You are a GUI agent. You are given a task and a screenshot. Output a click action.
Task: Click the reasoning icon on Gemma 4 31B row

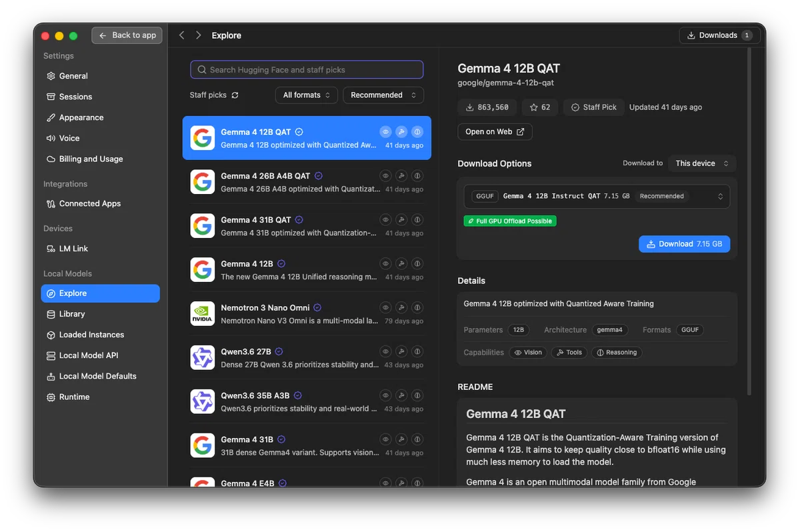[417, 440]
